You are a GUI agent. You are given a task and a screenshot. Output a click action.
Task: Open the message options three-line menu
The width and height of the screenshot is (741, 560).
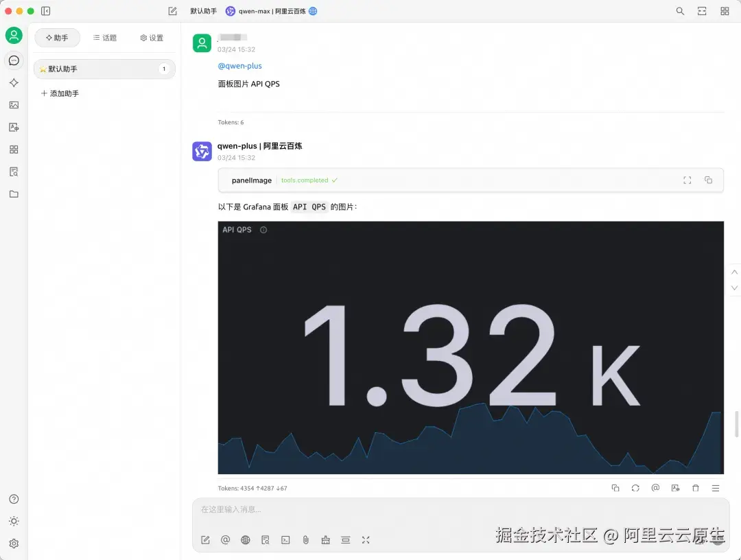click(716, 487)
